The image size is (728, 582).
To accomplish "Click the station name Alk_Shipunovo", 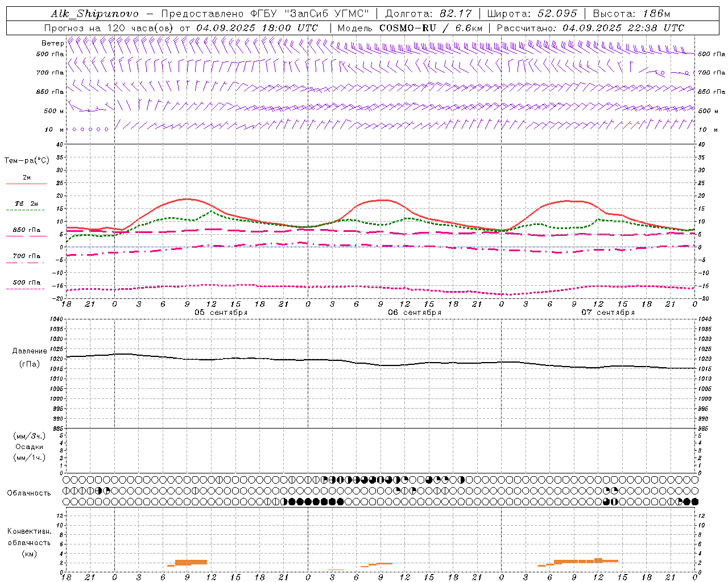I will click(x=94, y=14).
